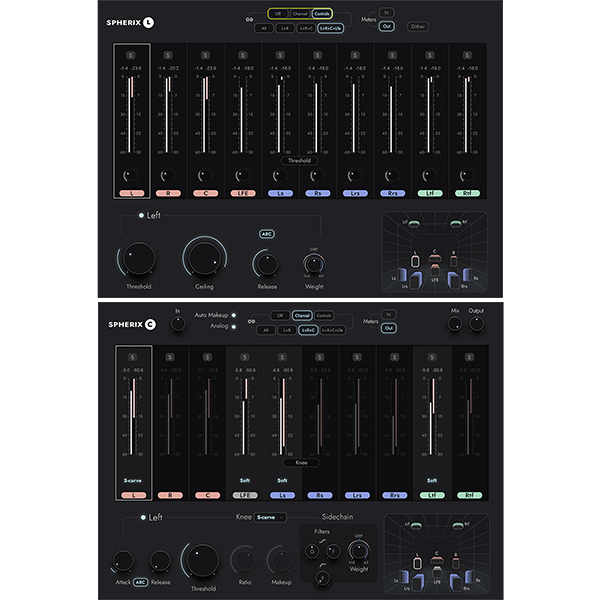This screenshot has height=600, width=600.
Task: Click the large Threshold knob in Spherix L
Action: click(x=139, y=258)
